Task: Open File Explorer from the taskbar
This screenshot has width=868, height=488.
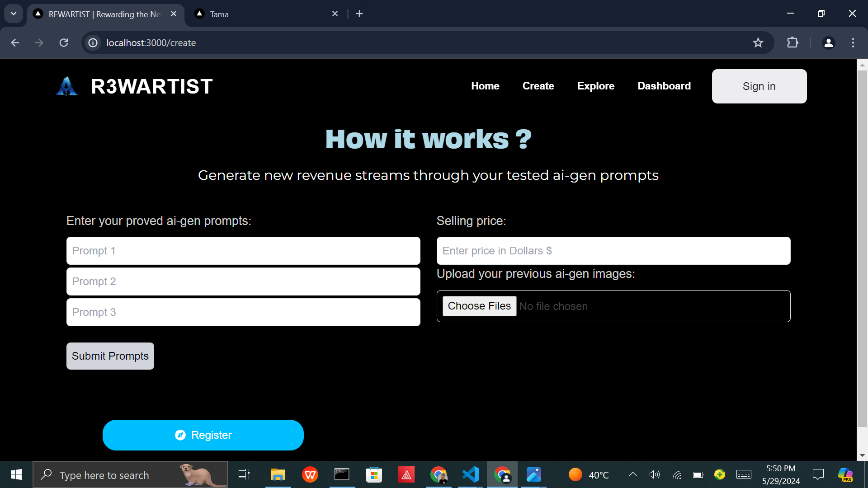Action: click(x=278, y=474)
